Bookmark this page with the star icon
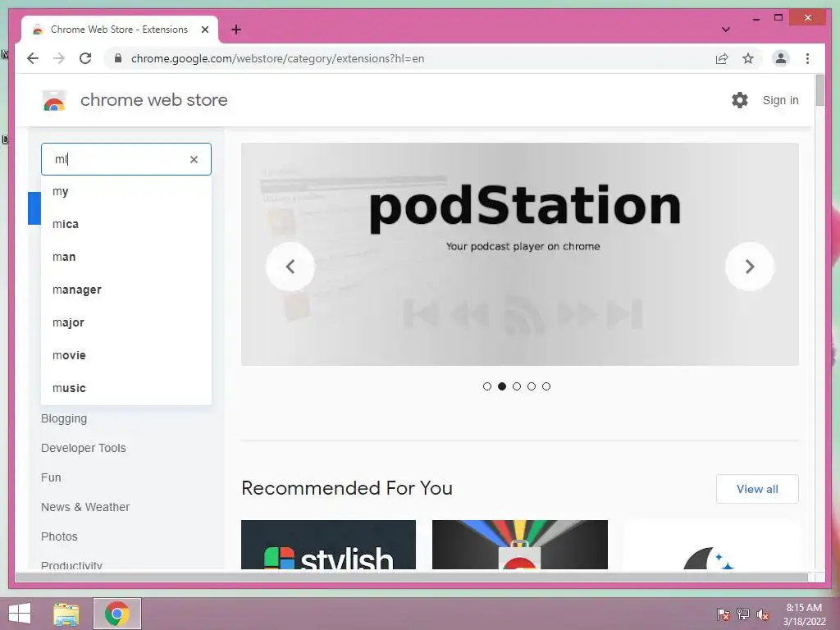 (748, 58)
